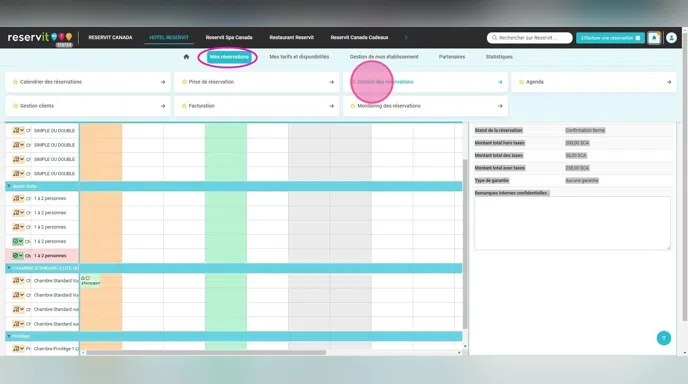Open the Statistiques menu
Image resolution: width=688 pixels, height=384 pixels.
click(499, 57)
